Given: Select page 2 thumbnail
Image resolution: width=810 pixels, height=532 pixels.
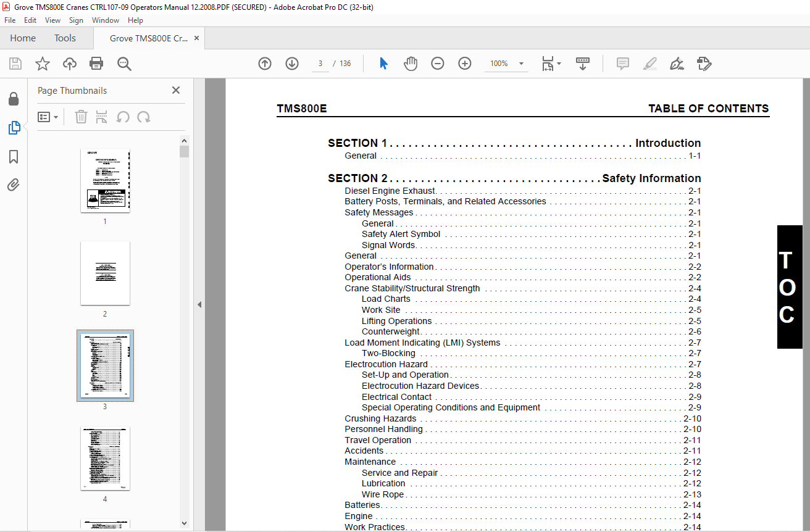Looking at the screenshot, I should point(105,273).
